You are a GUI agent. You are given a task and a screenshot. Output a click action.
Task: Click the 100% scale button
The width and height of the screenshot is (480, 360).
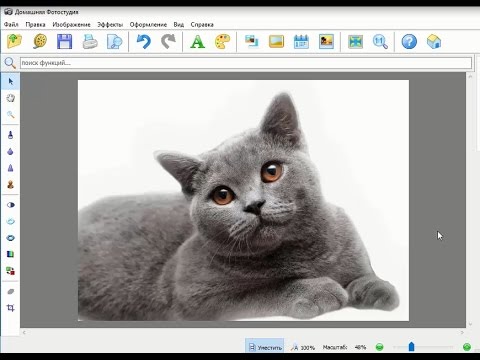click(x=303, y=347)
